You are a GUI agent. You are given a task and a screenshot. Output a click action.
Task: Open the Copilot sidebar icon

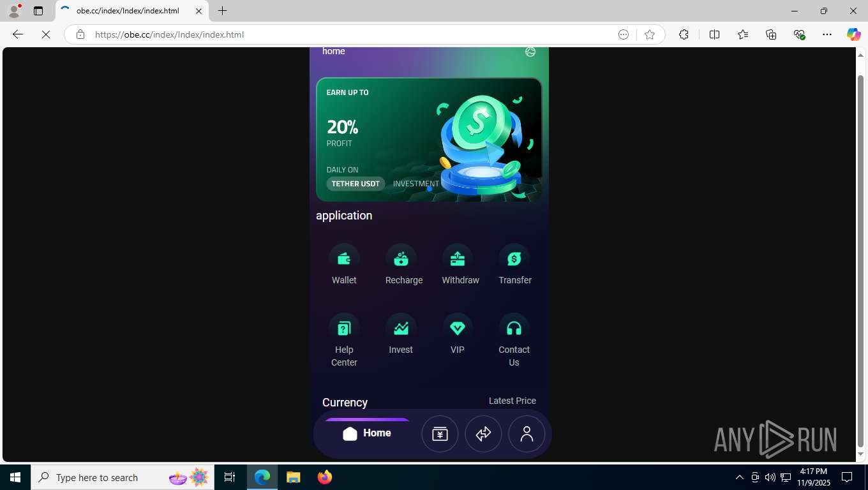(853, 34)
